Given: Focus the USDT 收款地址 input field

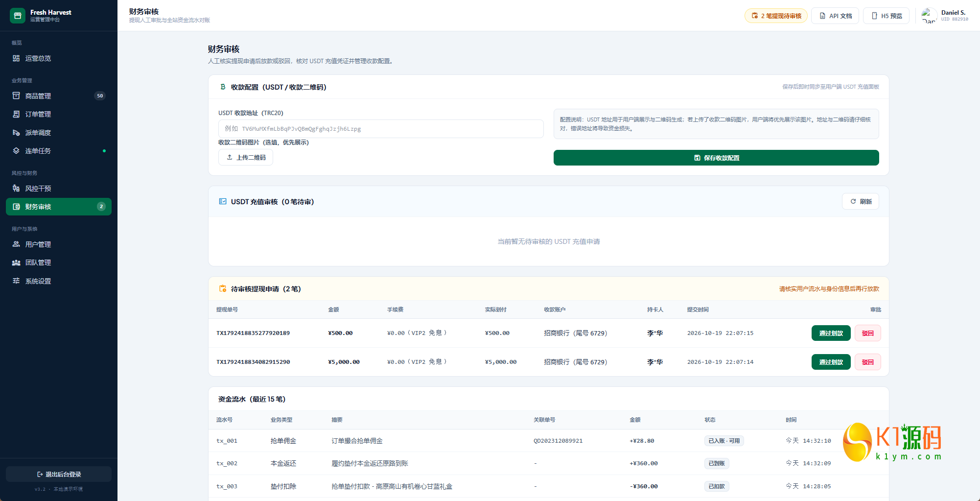Looking at the screenshot, I should [381, 129].
